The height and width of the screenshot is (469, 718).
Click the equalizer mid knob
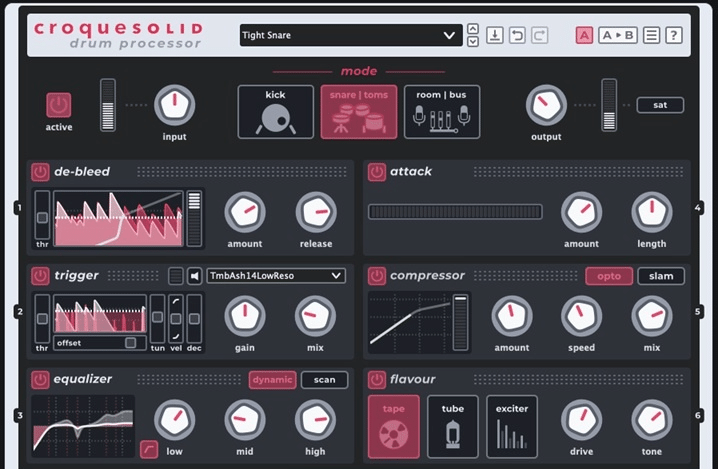point(245,420)
